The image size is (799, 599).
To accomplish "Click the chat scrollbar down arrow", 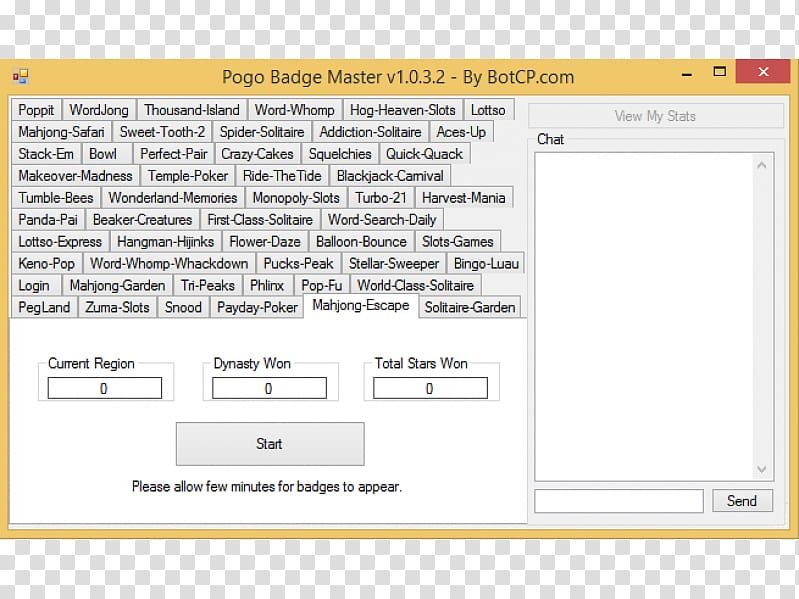I will coord(762,469).
